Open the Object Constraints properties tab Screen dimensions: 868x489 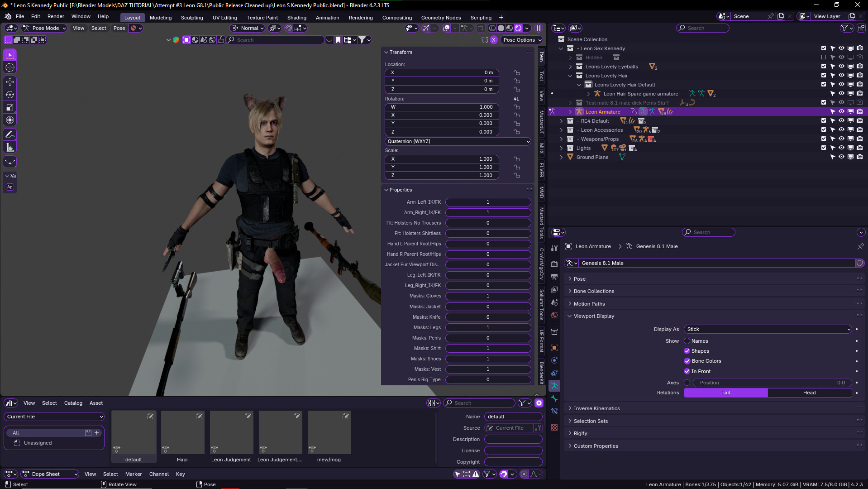554,373
